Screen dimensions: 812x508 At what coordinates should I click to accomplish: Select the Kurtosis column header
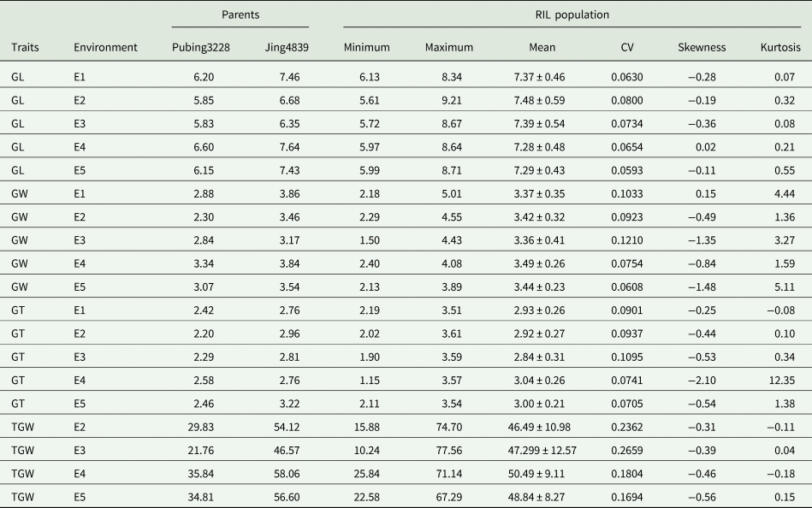pyautogui.click(x=779, y=48)
